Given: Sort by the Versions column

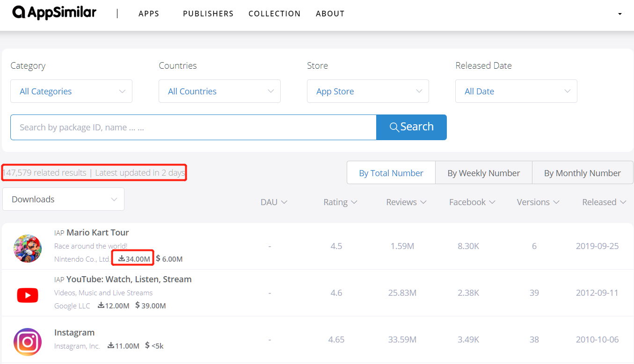Looking at the screenshot, I should click(x=538, y=202).
